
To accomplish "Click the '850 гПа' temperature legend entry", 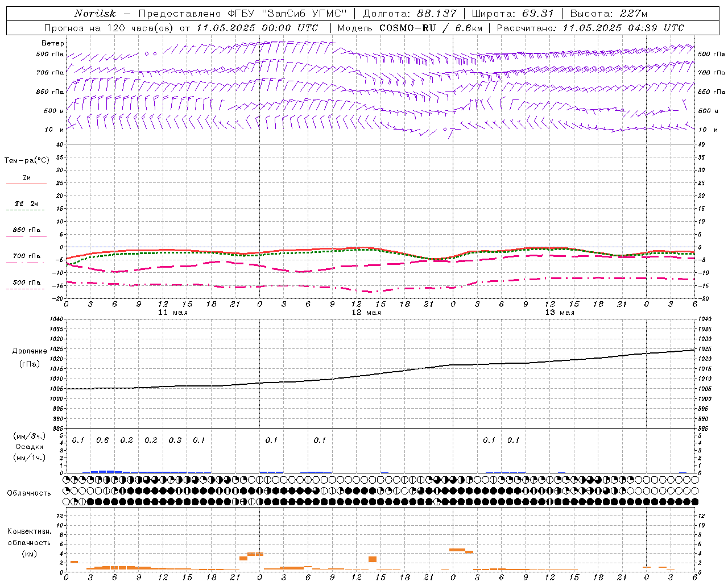I will point(27,230).
